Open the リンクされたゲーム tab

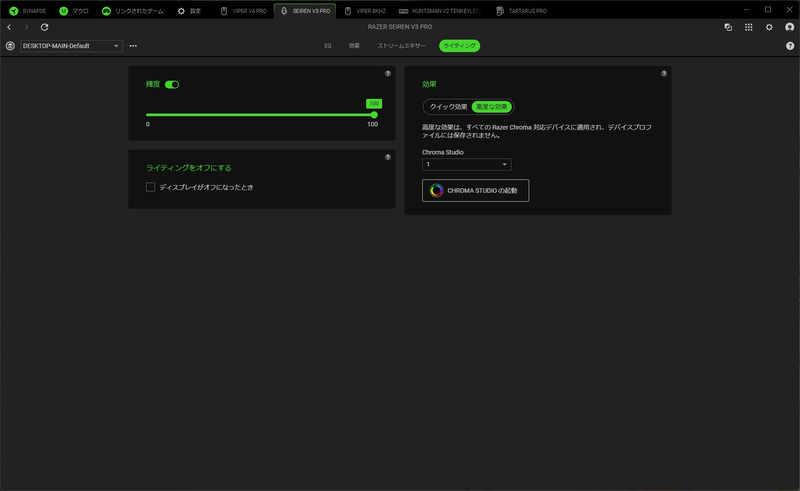[x=133, y=11]
